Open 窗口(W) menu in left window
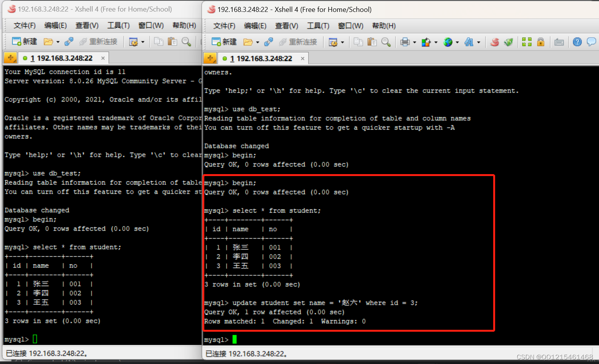599x364 pixels. [x=151, y=25]
